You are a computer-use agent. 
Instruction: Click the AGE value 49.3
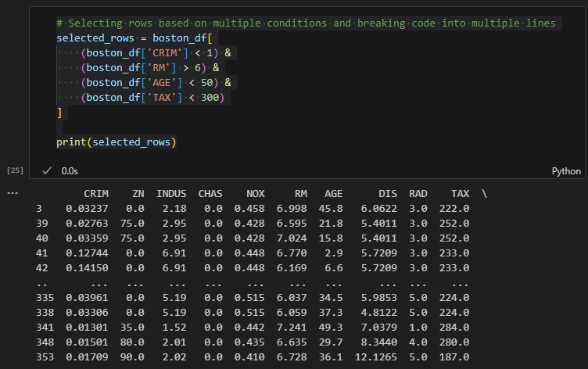(331, 328)
